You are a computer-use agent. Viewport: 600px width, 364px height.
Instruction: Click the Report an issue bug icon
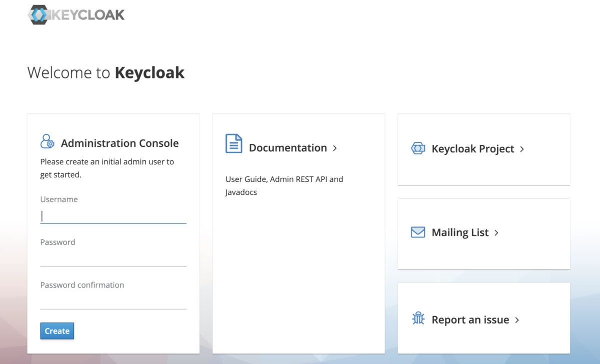click(x=418, y=319)
